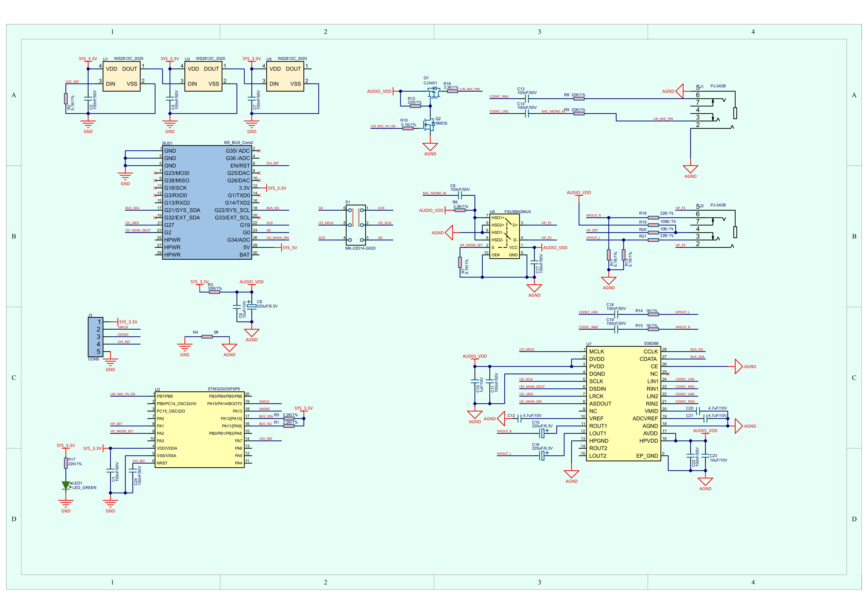Click capacitor C9 100nF/50V on MIC_MONO_IN
868x614 pixels.
click(x=460, y=195)
